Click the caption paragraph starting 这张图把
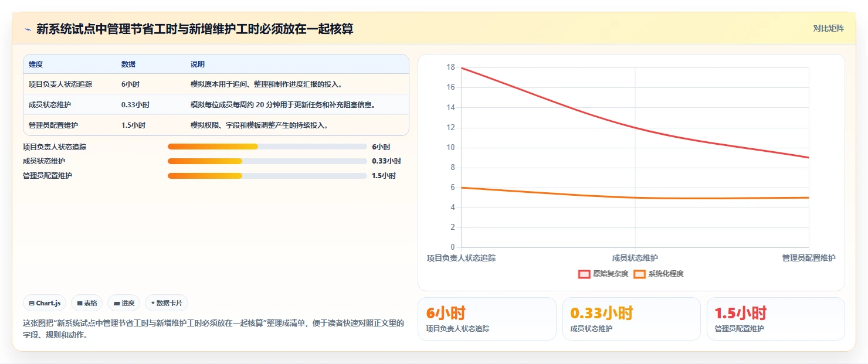Screen dimensions: 868x364 (x=213, y=329)
